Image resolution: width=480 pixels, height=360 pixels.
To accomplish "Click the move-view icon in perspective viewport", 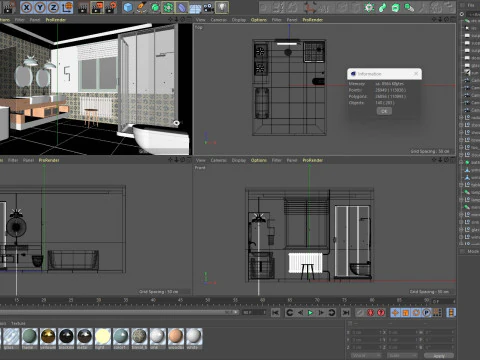I will 171,20.
